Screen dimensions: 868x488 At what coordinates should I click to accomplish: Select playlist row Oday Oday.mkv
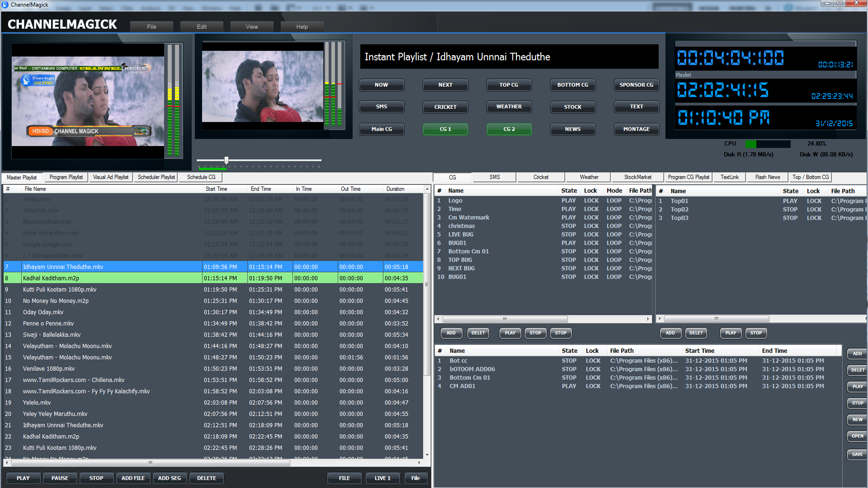pyautogui.click(x=213, y=312)
